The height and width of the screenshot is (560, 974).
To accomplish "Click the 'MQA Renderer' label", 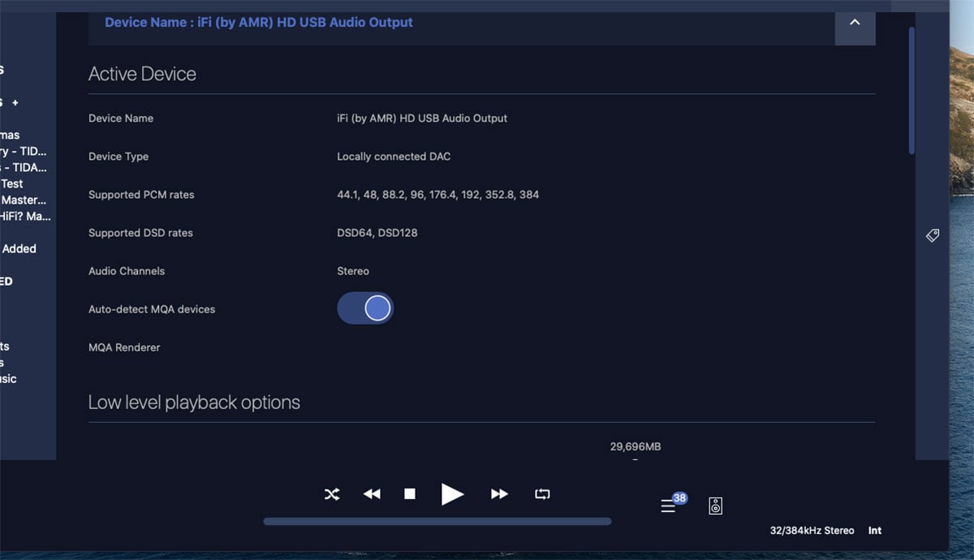I will coord(124,347).
